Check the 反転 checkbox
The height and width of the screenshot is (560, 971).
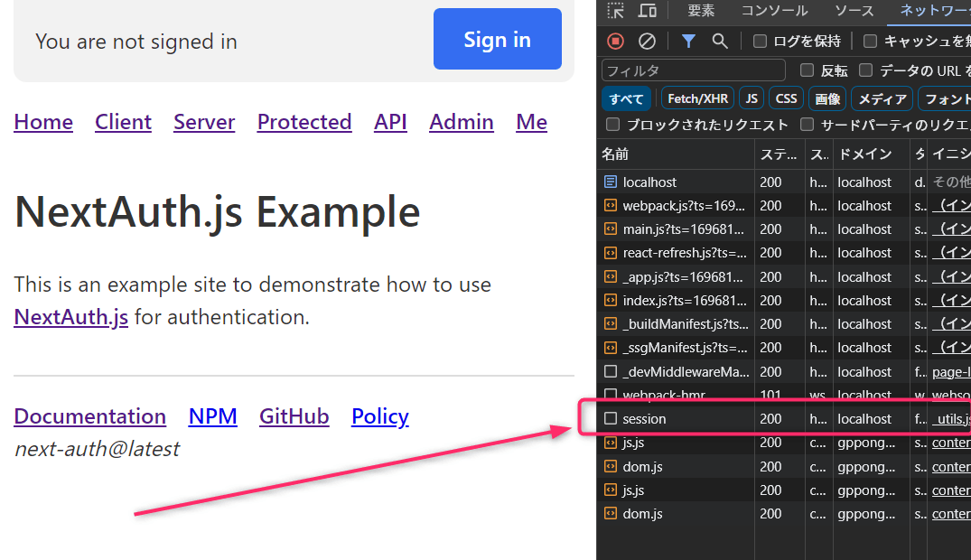pos(807,70)
